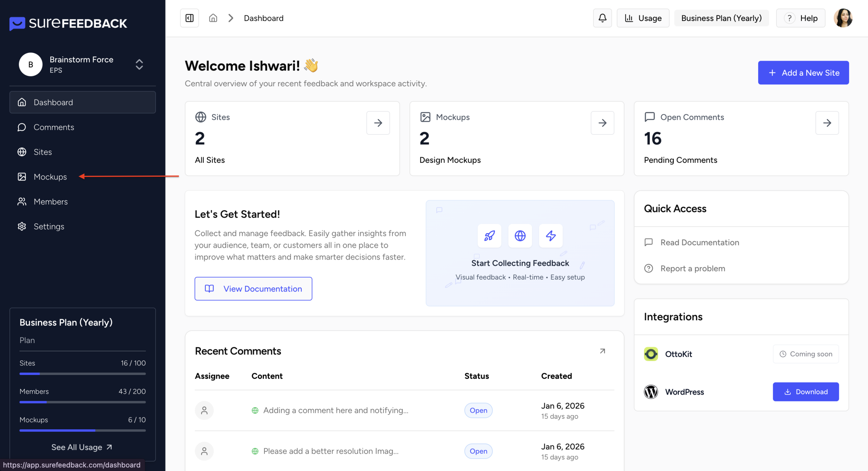Click the user profile avatar
Image resolution: width=868 pixels, height=471 pixels.
pos(843,18)
